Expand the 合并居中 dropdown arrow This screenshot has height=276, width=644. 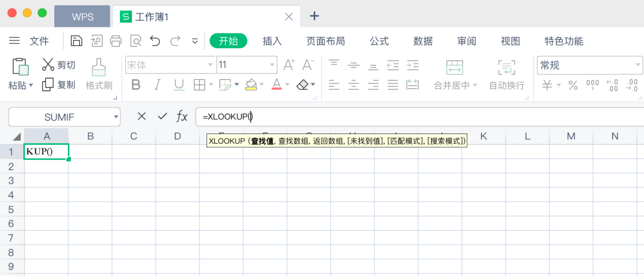pos(475,85)
